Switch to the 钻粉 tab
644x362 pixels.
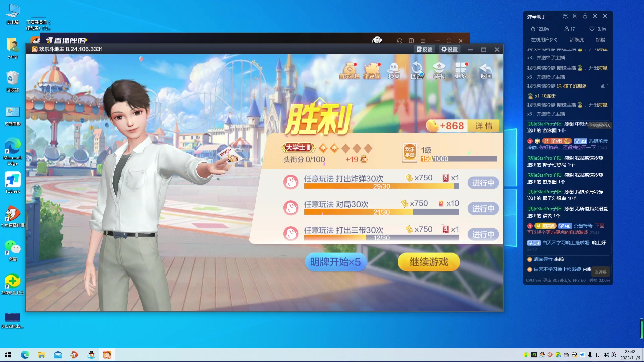[600, 40]
